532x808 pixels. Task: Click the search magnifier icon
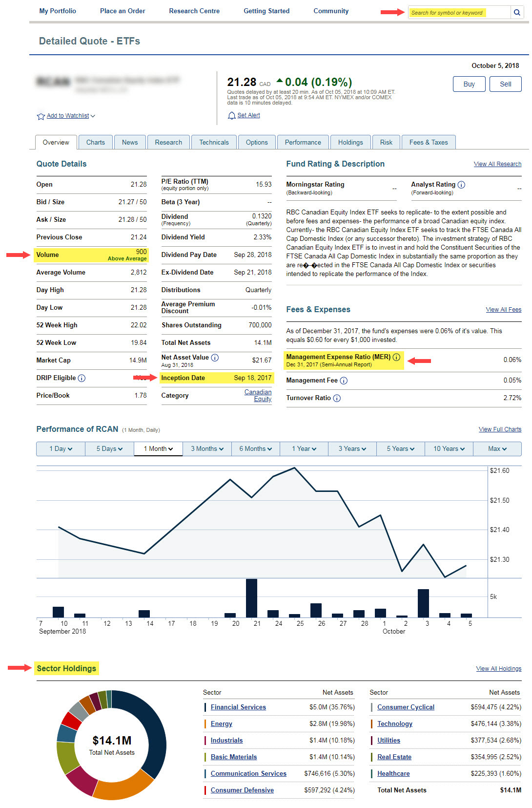pos(517,13)
